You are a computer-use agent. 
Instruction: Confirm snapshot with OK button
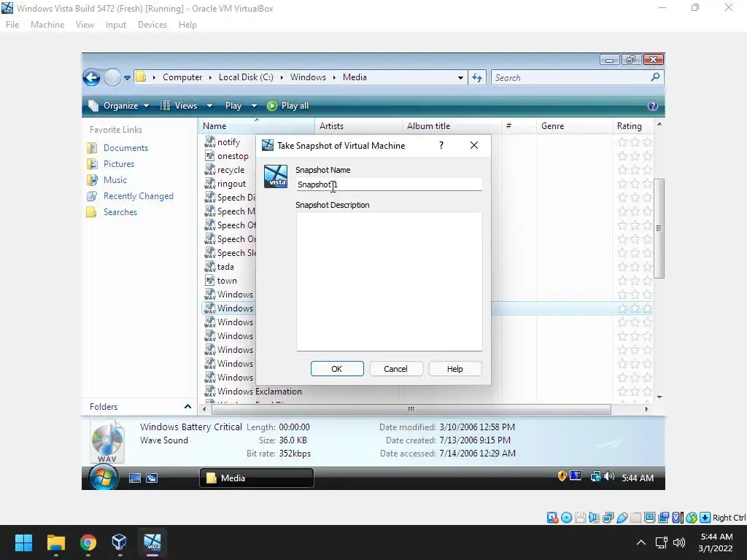click(x=337, y=369)
